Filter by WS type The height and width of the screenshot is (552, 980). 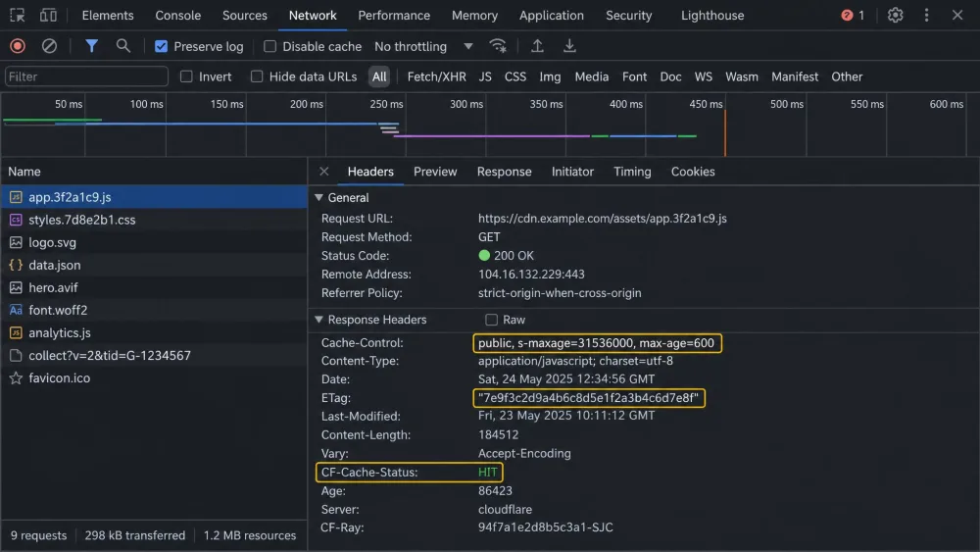[703, 76]
